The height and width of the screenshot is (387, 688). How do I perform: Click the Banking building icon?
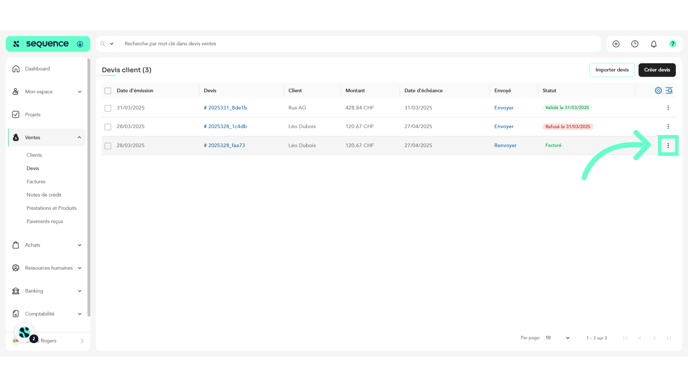[16, 291]
